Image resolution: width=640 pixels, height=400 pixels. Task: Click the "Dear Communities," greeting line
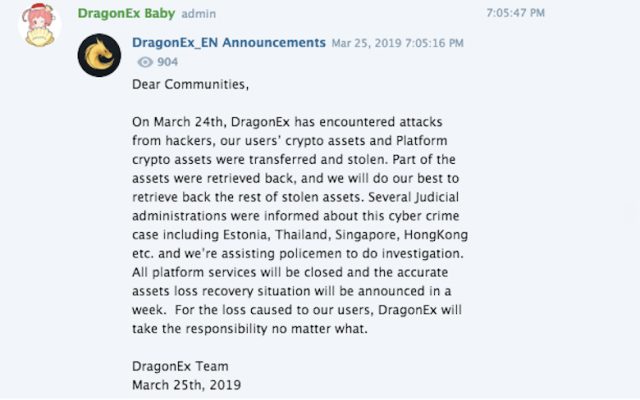[190, 84]
